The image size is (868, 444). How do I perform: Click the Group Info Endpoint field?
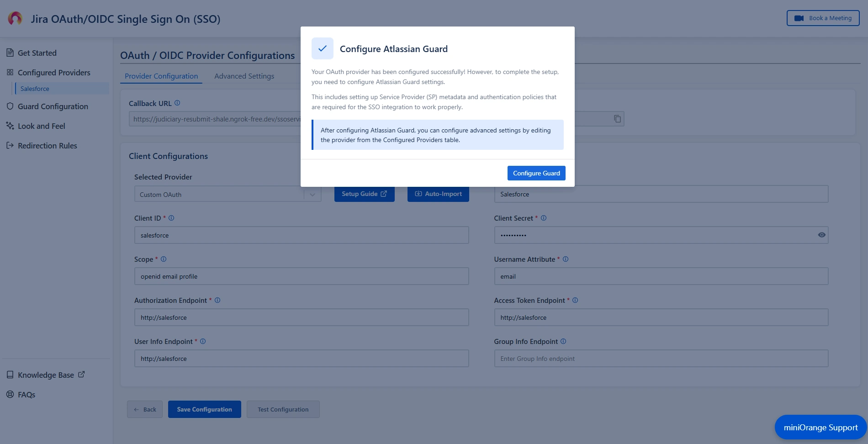(x=661, y=359)
